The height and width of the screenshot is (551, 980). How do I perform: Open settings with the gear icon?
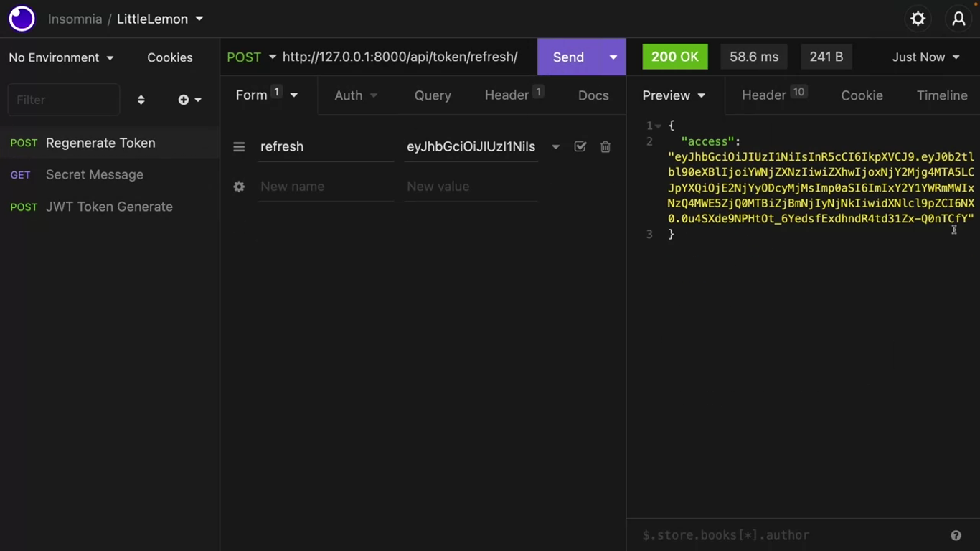(918, 19)
